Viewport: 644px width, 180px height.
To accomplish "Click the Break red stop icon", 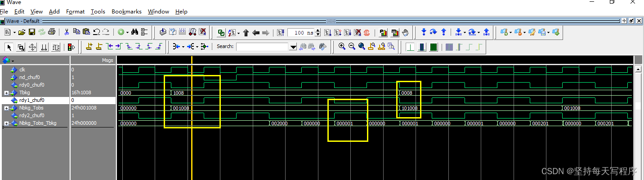I will pyautogui.click(x=358, y=32).
